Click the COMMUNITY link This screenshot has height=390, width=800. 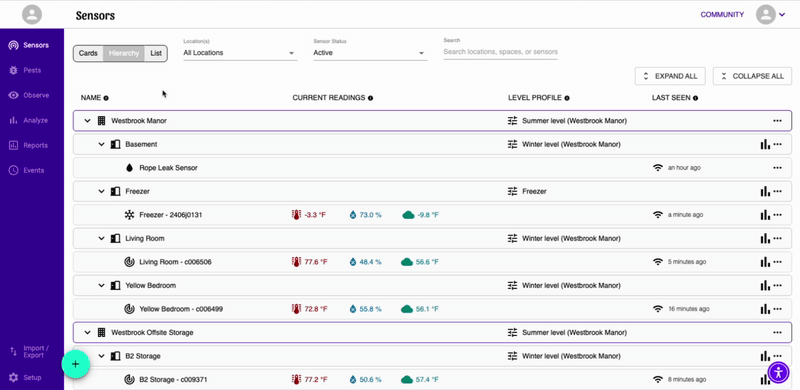(722, 15)
